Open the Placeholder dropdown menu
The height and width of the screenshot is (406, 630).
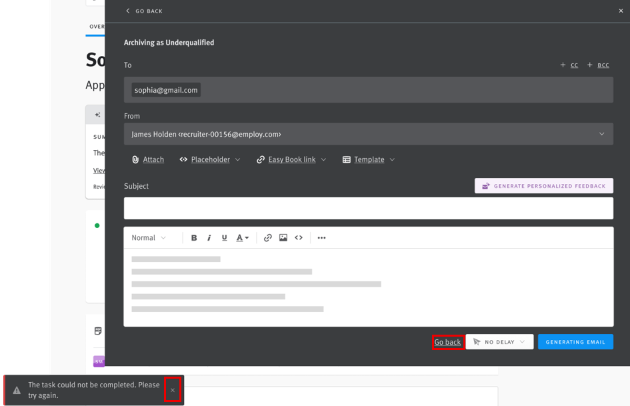click(210, 160)
